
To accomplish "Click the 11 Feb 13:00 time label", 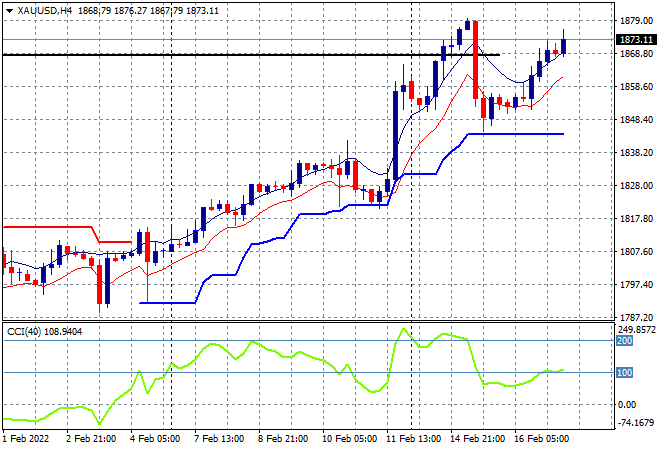I will [413, 439].
